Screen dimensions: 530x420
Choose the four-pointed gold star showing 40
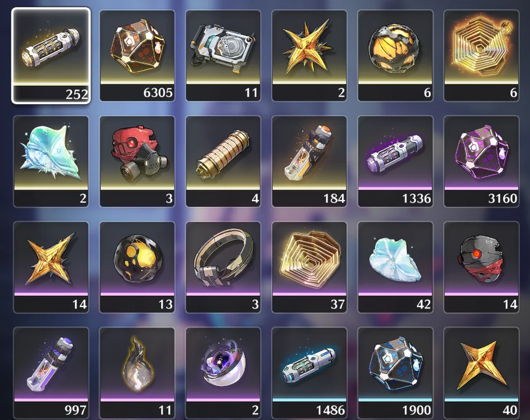[481, 373]
